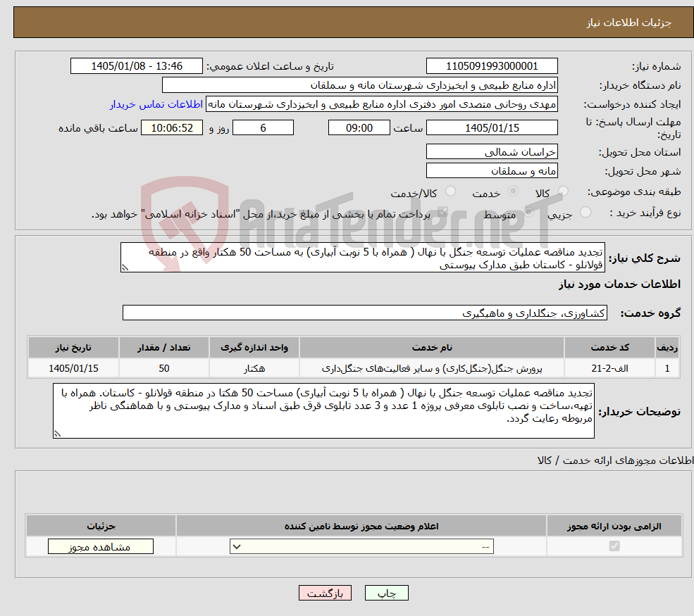Click the واحد اندازه گیری column header
The image size is (694, 616).
pos(254,347)
